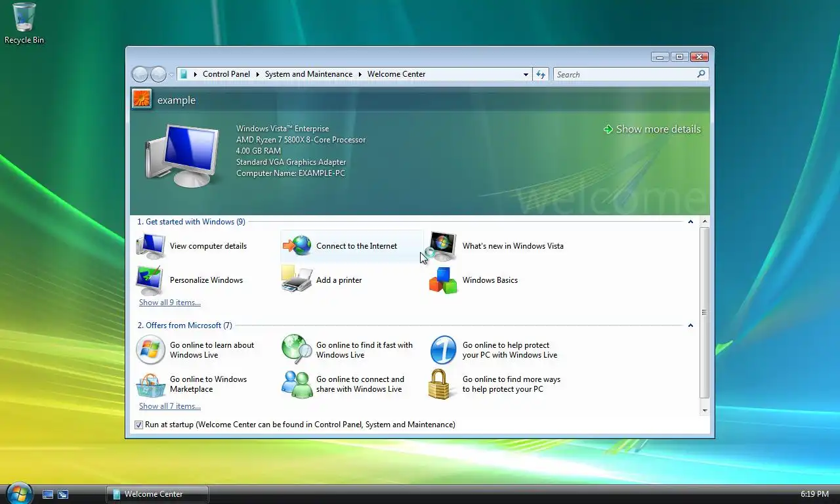Click the find it fast magnifier icon
Image resolution: width=840 pixels, height=504 pixels.
click(x=297, y=349)
